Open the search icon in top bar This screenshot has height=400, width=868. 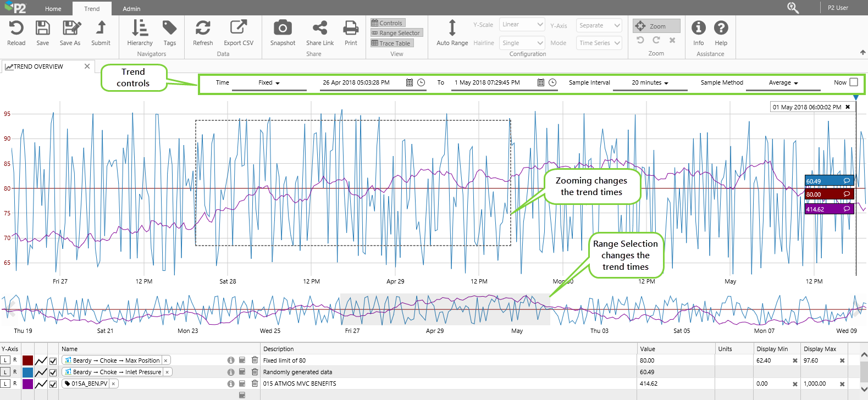[793, 8]
